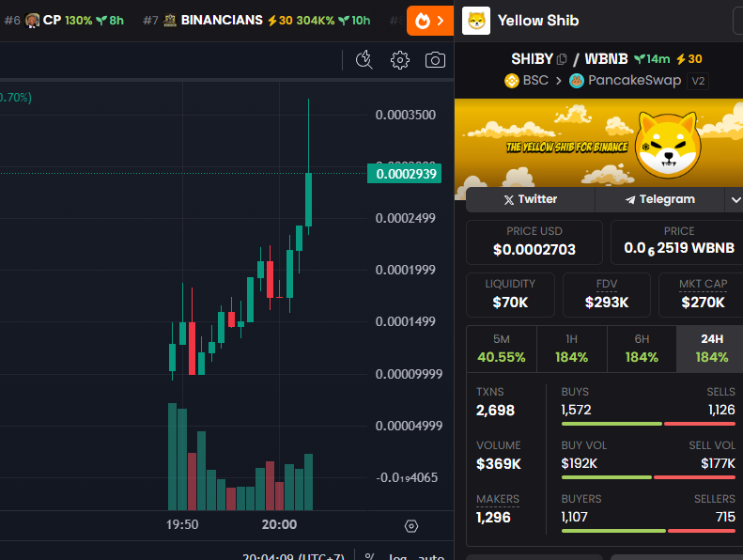
Task: Toggle percent scale on chart
Action: (x=369, y=556)
